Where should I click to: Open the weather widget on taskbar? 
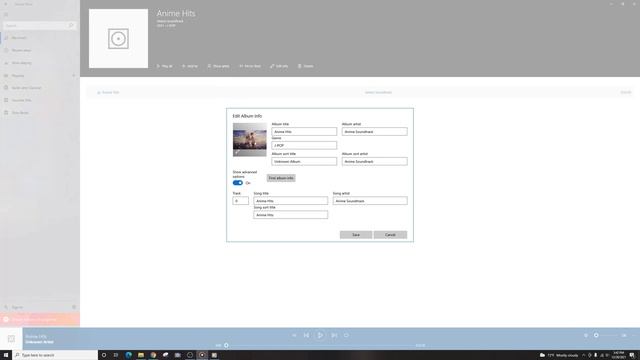[x=559, y=355]
